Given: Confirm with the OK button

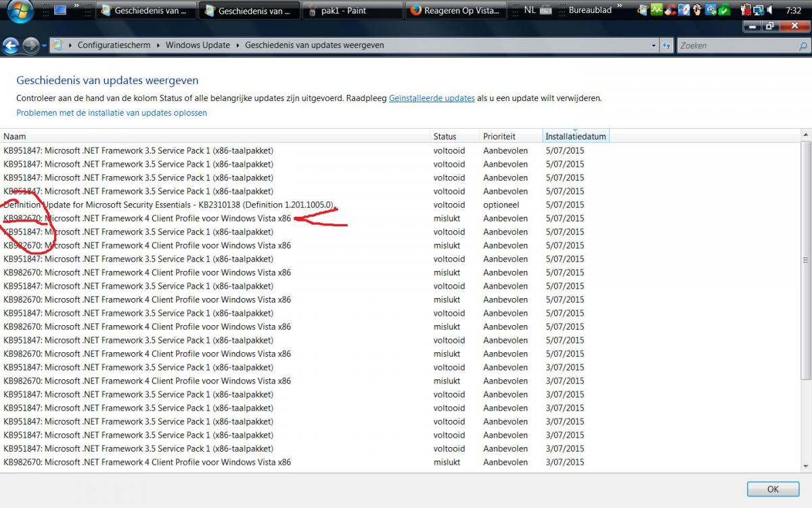Looking at the screenshot, I should pyautogui.click(x=773, y=489).
